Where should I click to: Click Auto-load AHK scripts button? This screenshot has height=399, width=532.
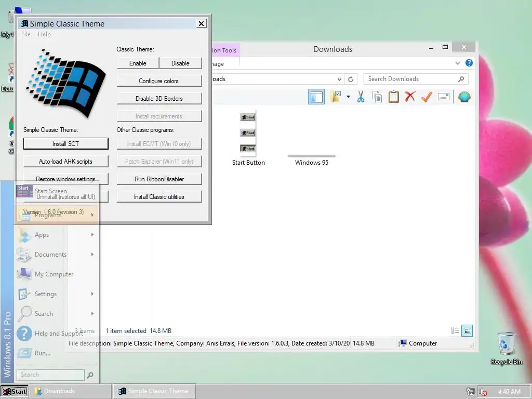[x=66, y=162]
